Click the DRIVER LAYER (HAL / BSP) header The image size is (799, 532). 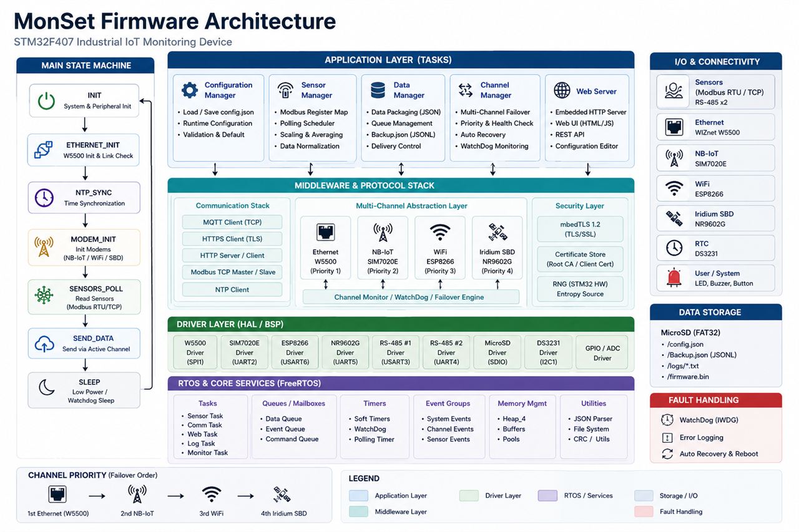click(401, 324)
